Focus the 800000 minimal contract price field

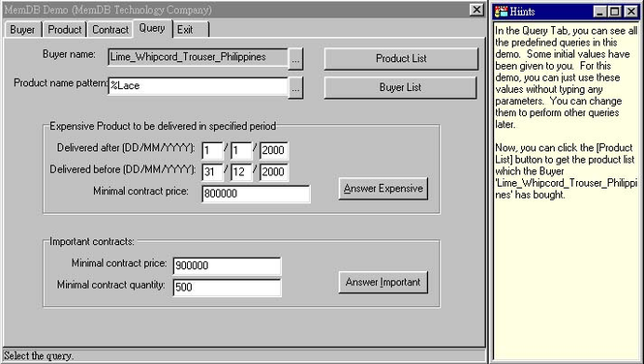click(x=256, y=194)
